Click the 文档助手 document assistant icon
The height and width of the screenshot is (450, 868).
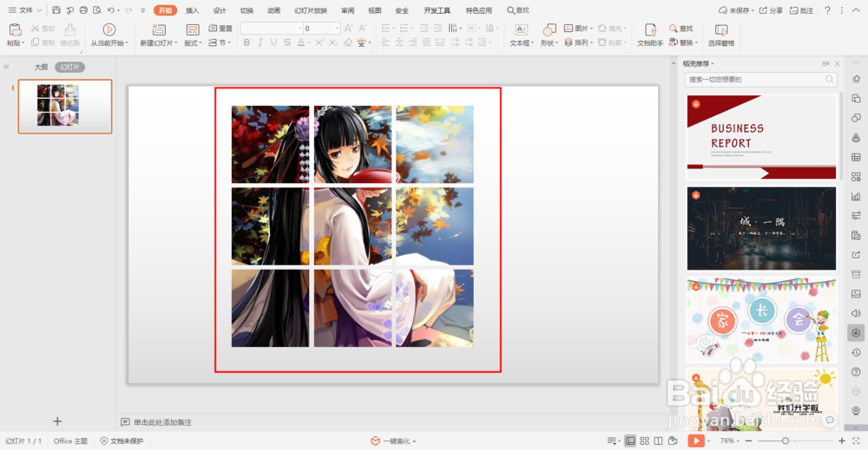(x=650, y=29)
